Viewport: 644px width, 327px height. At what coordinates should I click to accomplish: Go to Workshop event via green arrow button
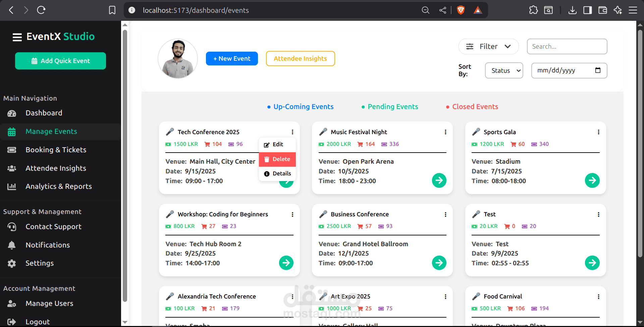tap(286, 263)
